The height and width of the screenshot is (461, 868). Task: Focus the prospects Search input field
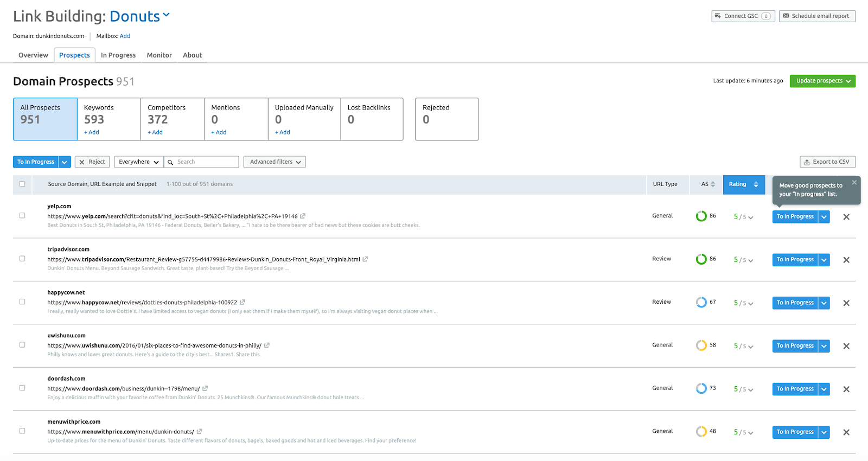pyautogui.click(x=201, y=162)
